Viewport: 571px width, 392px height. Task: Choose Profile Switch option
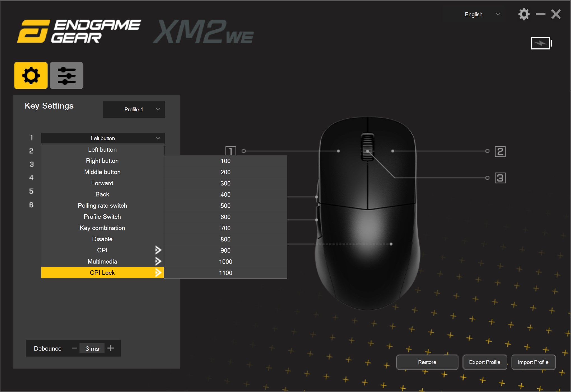pos(102,217)
